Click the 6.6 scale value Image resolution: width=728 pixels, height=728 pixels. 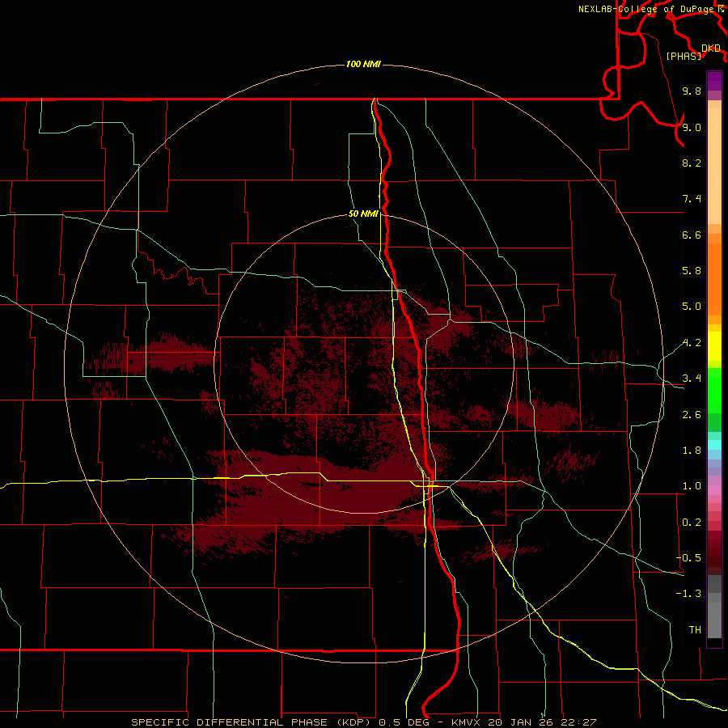tap(692, 235)
